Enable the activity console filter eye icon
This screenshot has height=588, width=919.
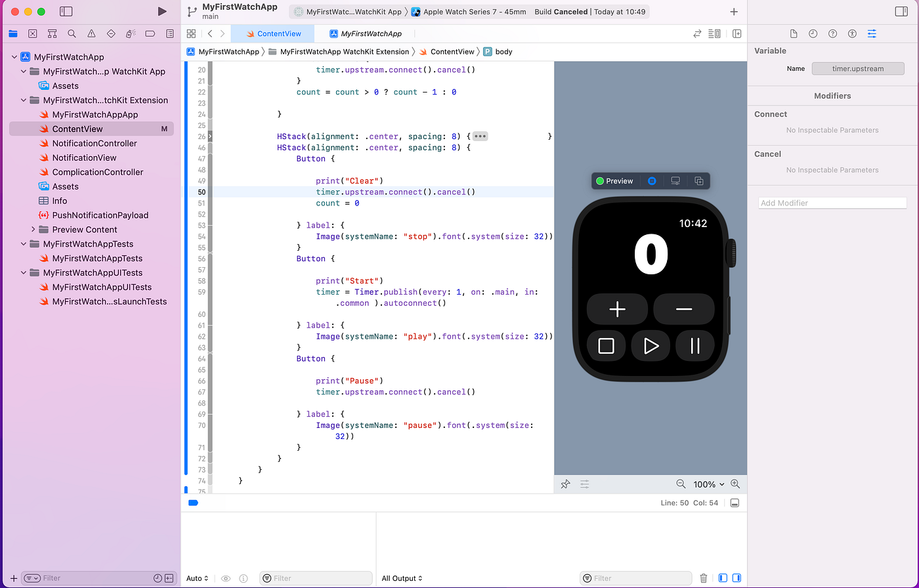pos(226,578)
